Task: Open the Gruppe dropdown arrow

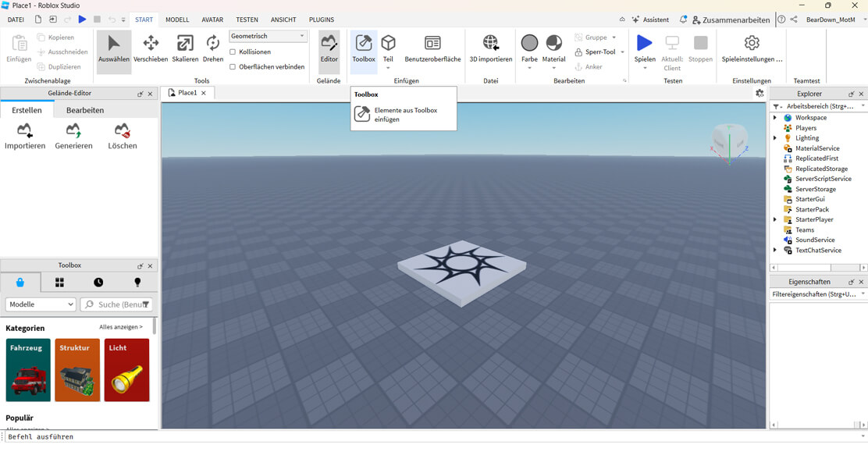Action: (x=614, y=37)
